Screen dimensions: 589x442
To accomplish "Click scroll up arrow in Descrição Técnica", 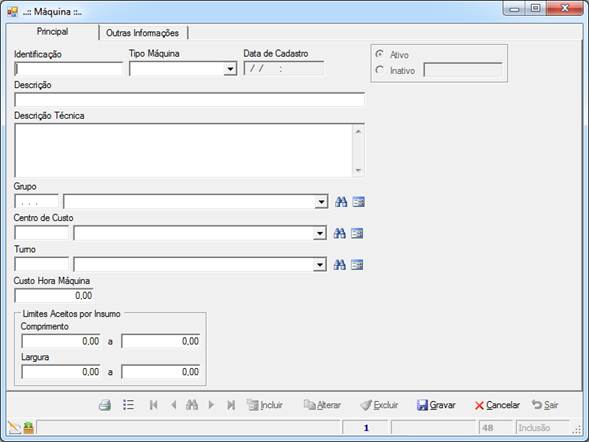I will tap(358, 131).
